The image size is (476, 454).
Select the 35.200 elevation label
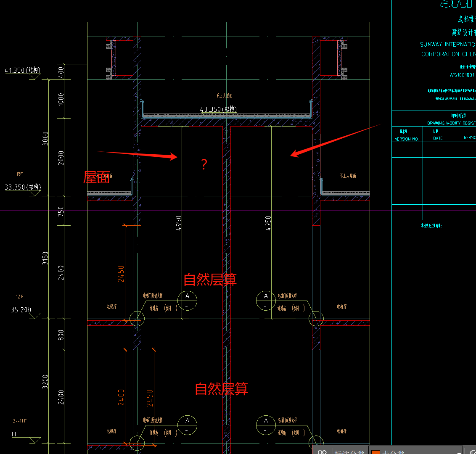pos(21,310)
